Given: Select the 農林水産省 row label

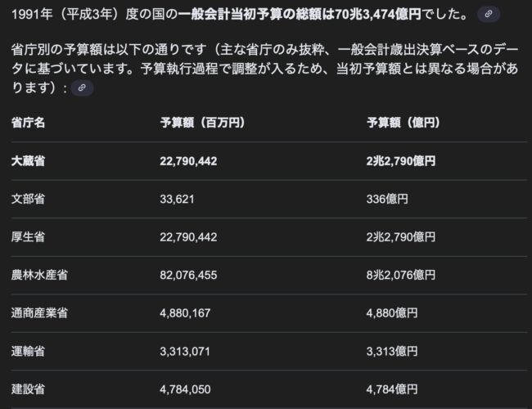Looking at the screenshot, I should tap(39, 275).
